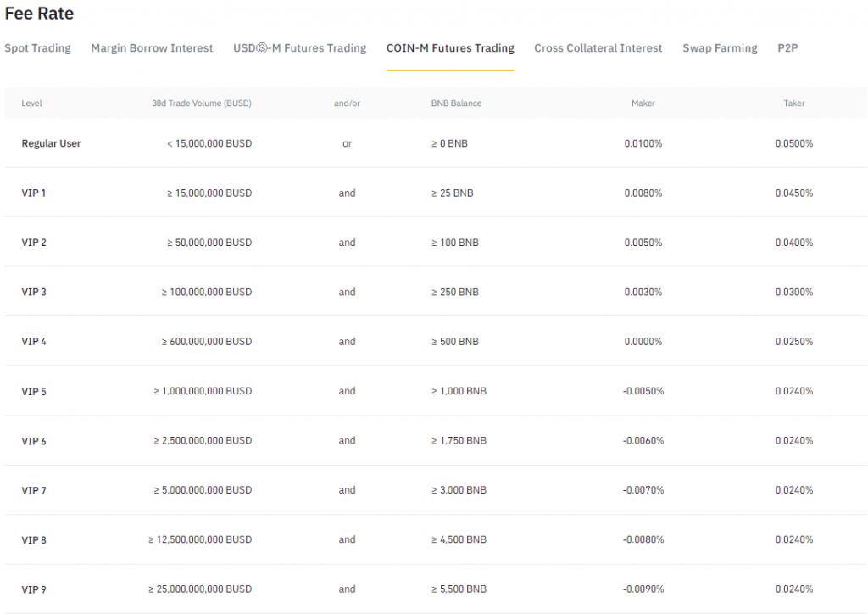
Task: Click the VIP 9 row label
Action: 34,589
